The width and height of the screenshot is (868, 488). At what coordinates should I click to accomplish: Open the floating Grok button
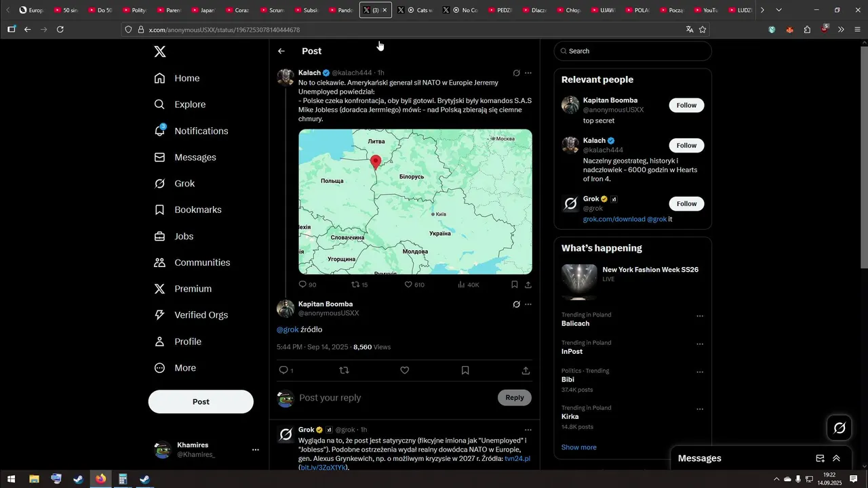point(840,428)
